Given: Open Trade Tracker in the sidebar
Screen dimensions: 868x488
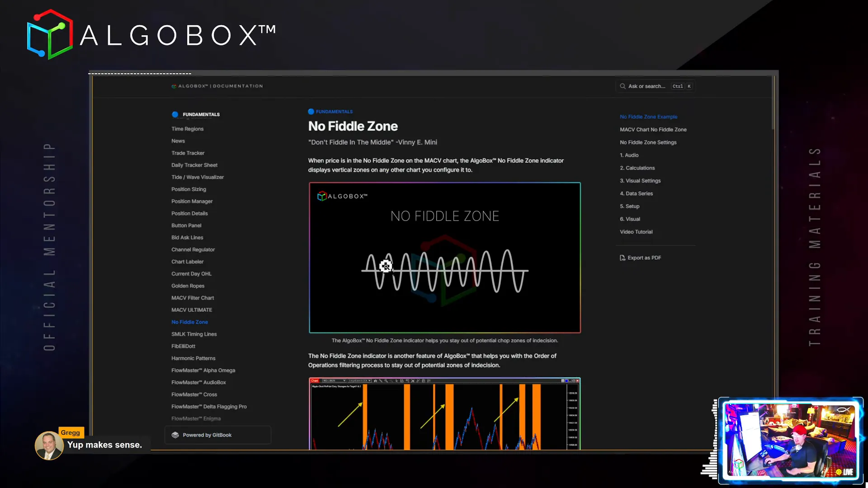Looking at the screenshot, I should pyautogui.click(x=188, y=153).
